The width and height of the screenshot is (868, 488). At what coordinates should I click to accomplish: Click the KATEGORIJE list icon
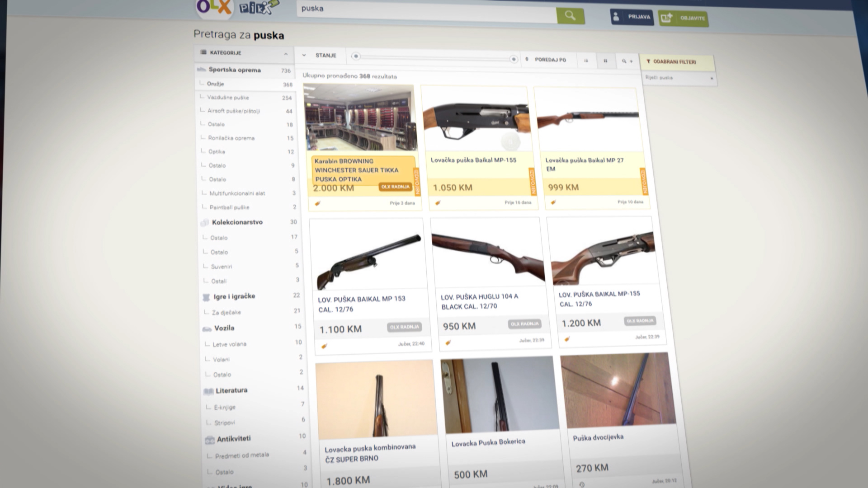coord(203,52)
